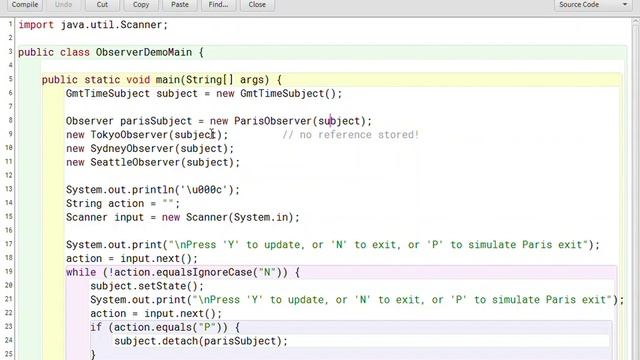Open the Find... dialog
This screenshot has width=640, height=360.
pos(218,5)
